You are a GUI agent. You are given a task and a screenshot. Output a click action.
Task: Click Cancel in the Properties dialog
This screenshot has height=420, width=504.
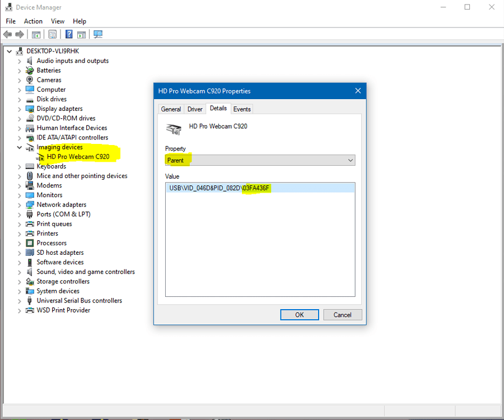[x=342, y=315]
